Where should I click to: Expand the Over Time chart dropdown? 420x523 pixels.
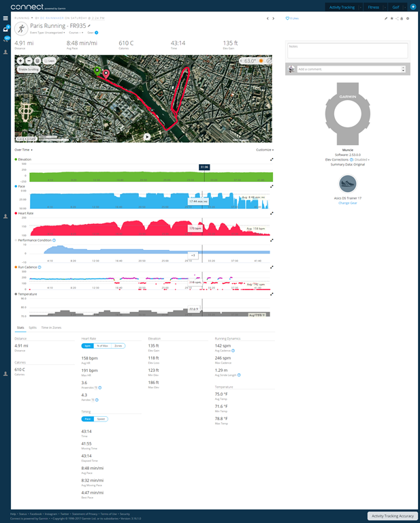pos(24,150)
